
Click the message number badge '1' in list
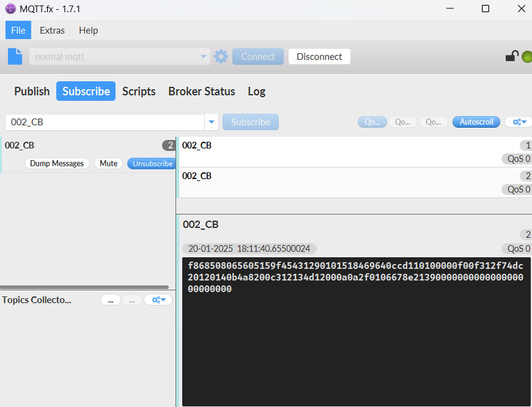point(526,145)
